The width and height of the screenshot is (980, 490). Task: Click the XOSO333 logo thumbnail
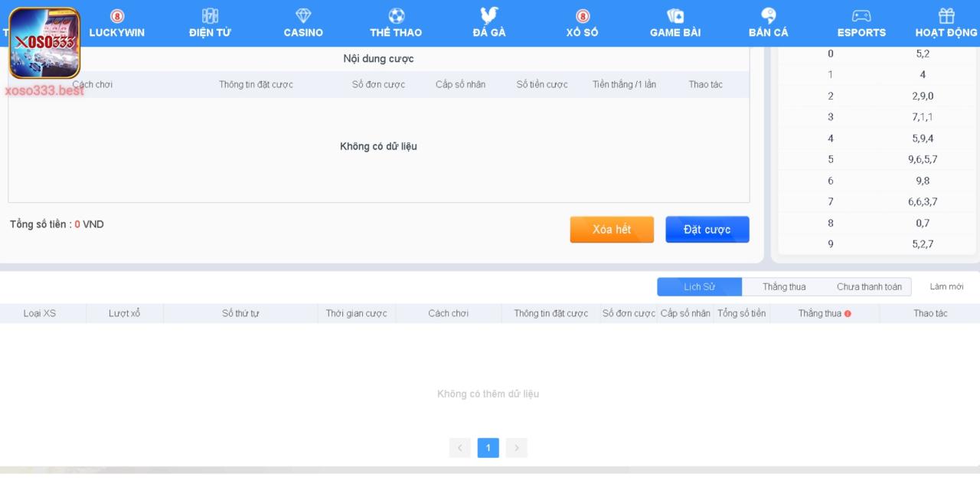pos(44,43)
